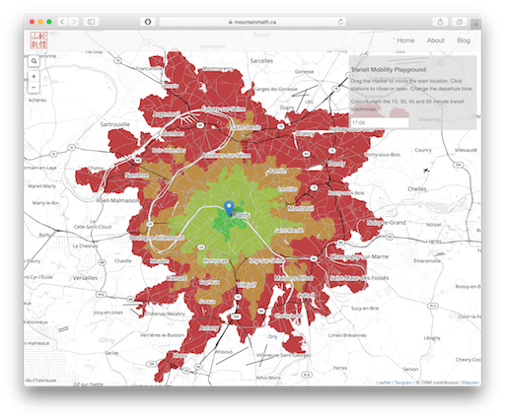Click the mountainmath.ca address bar
The image size is (505, 420).
[x=252, y=22]
